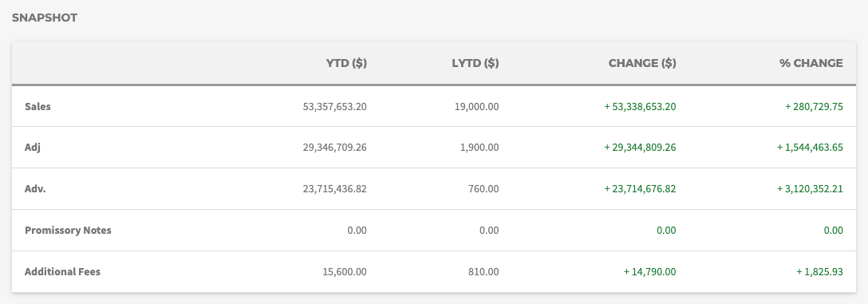The height and width of the screenshot is (304, 868).
Task: Select the Adv. row label
Action: pos(35,189)
